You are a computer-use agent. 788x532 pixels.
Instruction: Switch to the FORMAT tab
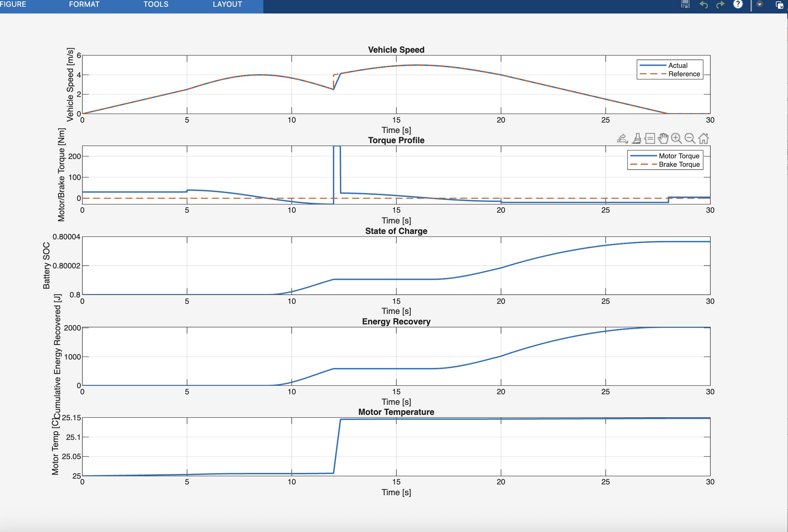click(84, 4)
